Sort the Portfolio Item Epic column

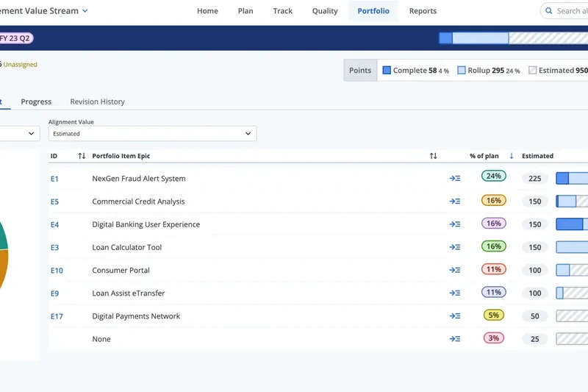[433, 156]
